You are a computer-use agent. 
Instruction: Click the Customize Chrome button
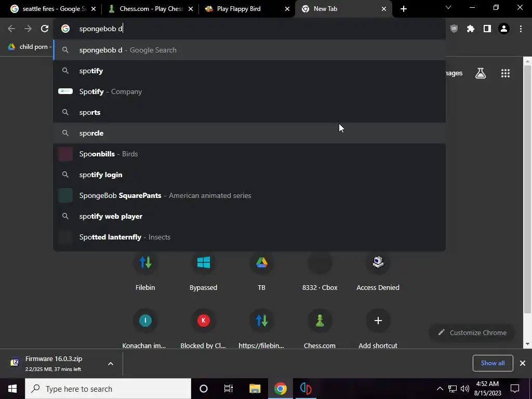(472, 333)
